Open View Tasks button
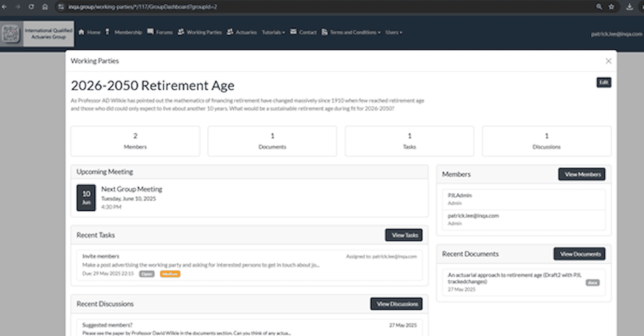 point(403,235)
